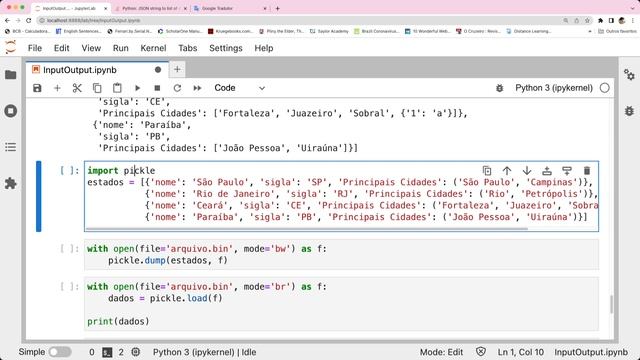Paste cell from clipboard in the toolbar
The image size is (640, 360).
[117, 88]
